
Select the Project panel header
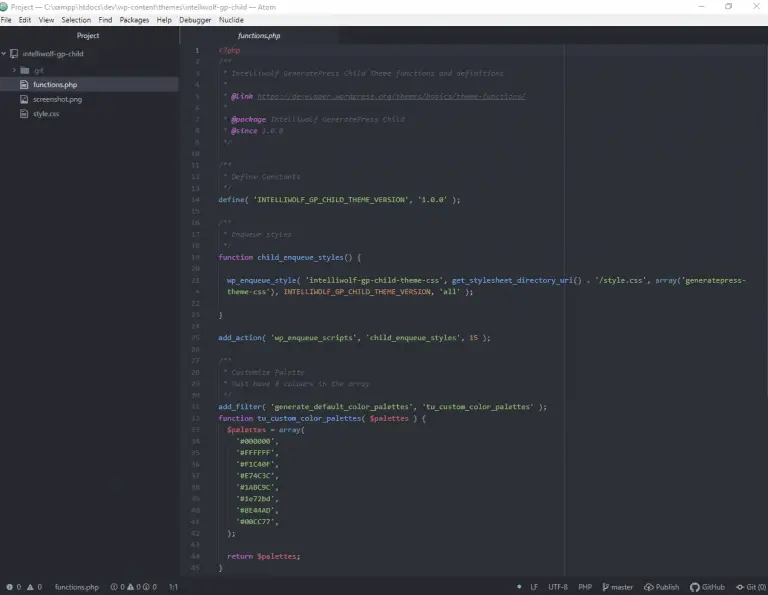[x=88, y=36]
